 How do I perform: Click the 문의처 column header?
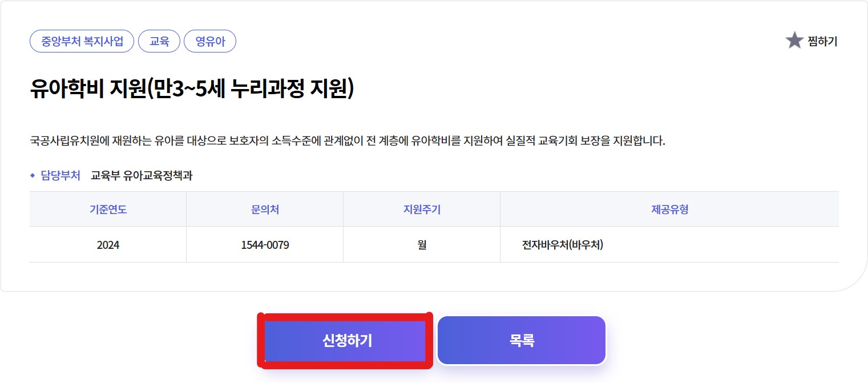pyautogui.click(x=264, y=209)
